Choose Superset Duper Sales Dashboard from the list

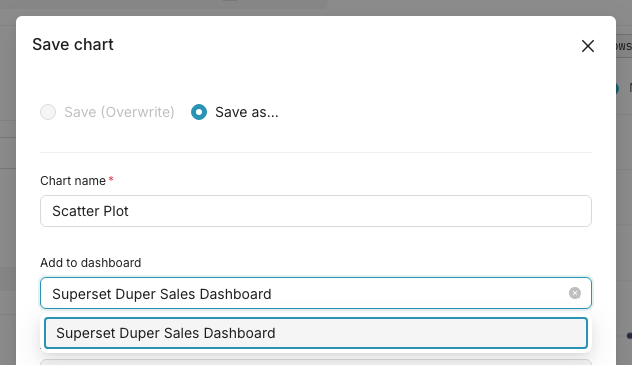(x=316, y=333)
